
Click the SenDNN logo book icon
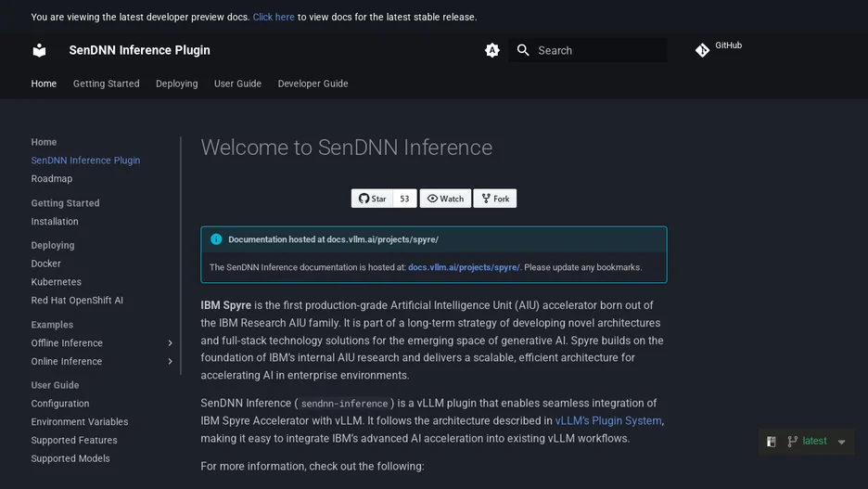coord(39,50)
